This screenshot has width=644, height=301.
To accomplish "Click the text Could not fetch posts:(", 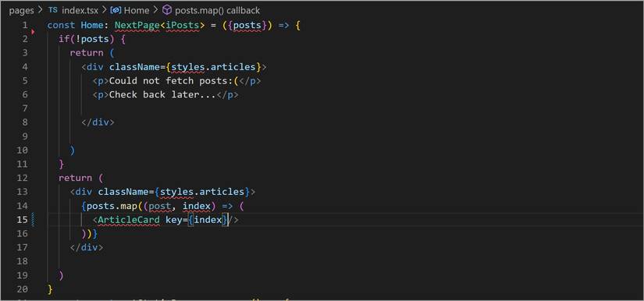I will point(174,81).
